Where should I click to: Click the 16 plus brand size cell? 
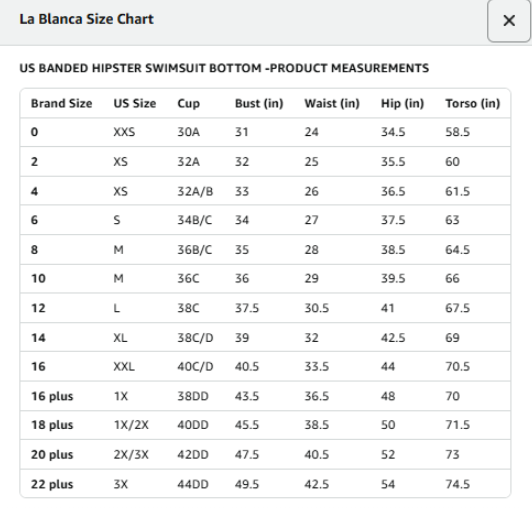point(52,396)
